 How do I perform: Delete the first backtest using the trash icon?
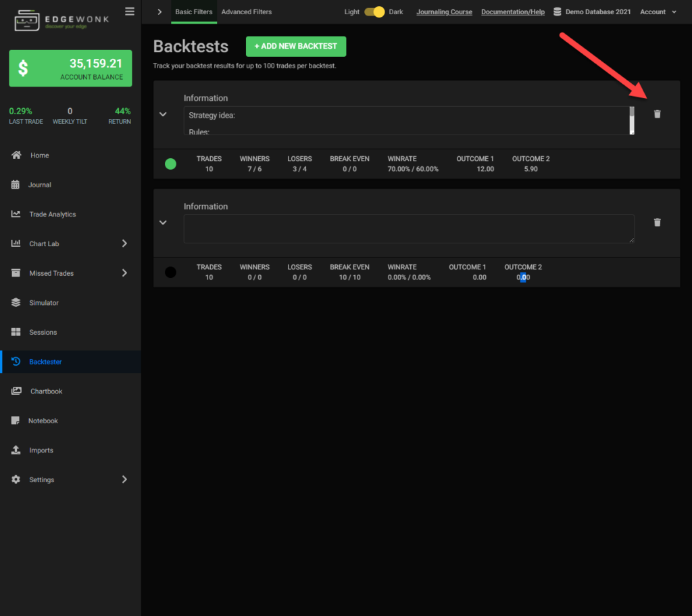657,114
